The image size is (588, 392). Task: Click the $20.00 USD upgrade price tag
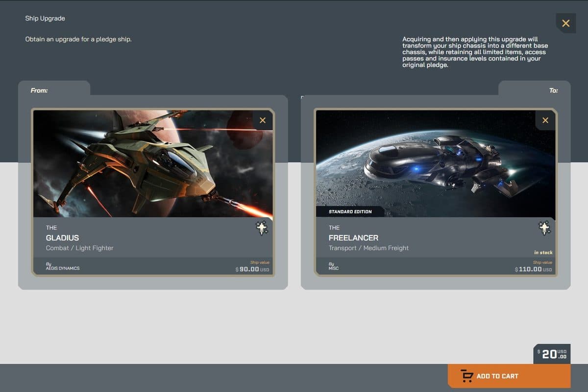coord(552,354)
